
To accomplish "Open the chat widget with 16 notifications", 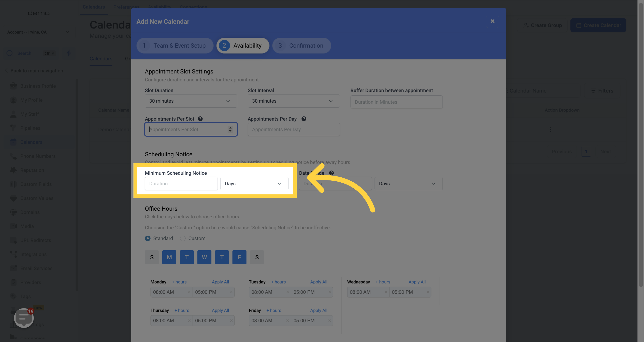I will click(x=24, y=317).
